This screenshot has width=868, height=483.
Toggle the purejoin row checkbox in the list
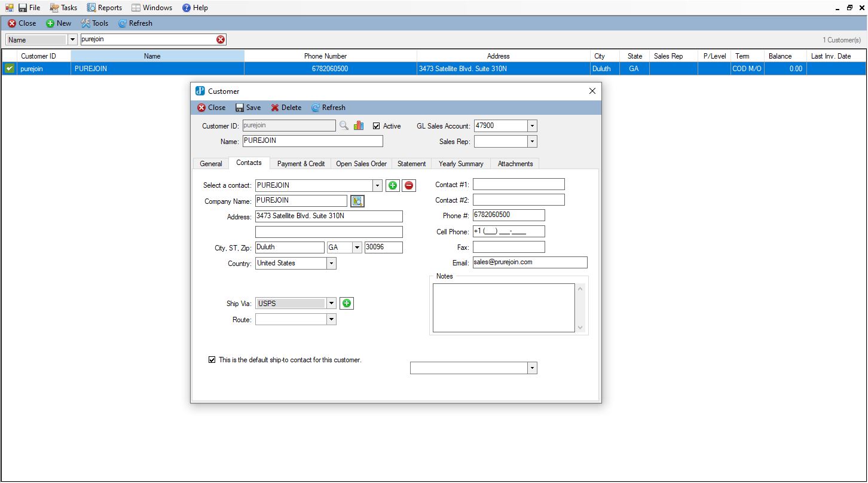(9, 69)
